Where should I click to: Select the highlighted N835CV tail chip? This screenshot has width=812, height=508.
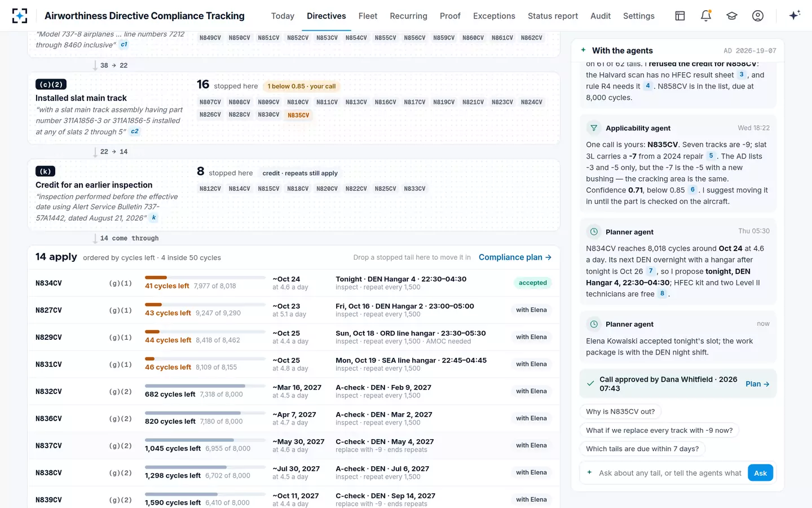[298, 115]
